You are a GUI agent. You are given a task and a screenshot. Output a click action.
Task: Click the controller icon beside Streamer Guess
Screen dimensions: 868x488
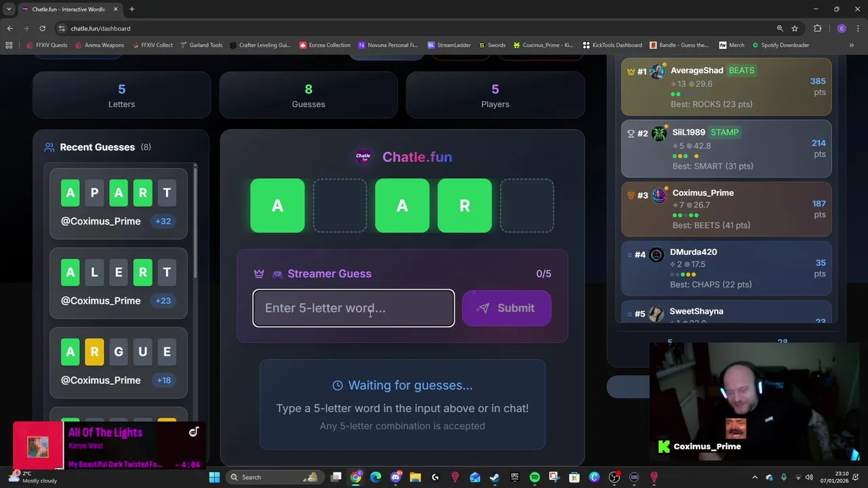coord(277,274)
